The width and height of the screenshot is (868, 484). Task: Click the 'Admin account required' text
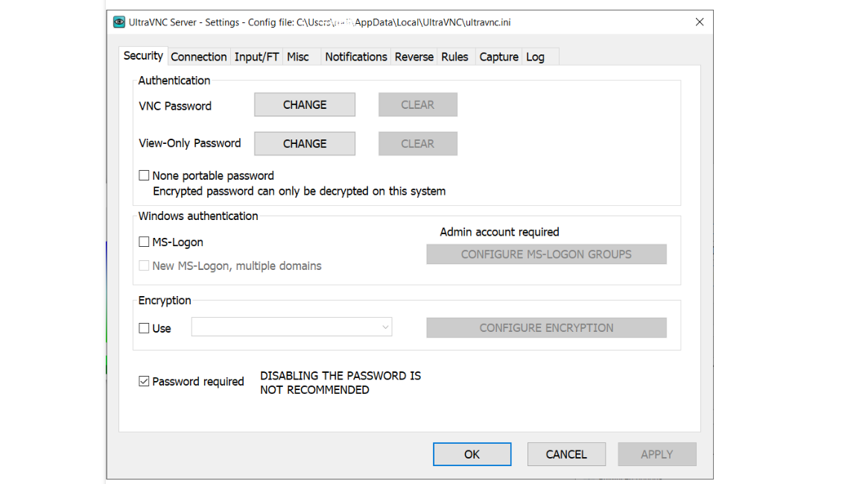coord(499,232)
